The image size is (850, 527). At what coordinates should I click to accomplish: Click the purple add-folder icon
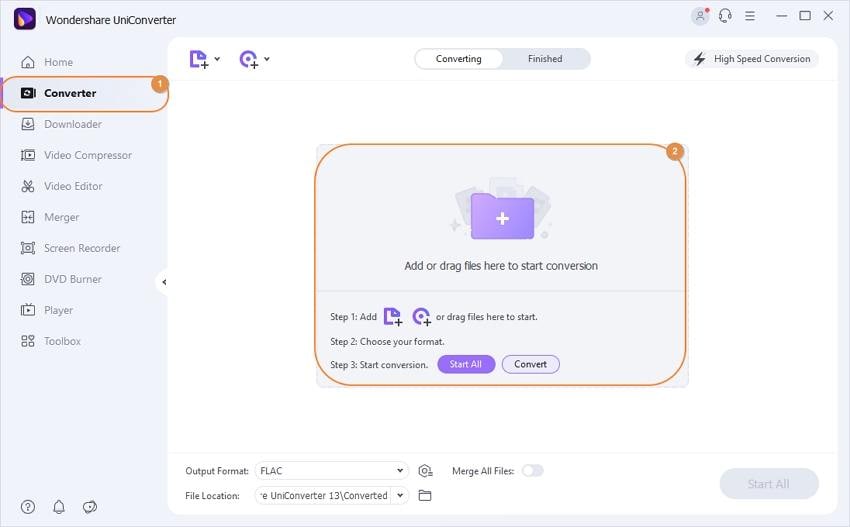pyautogui.click(x=502, y=216)
